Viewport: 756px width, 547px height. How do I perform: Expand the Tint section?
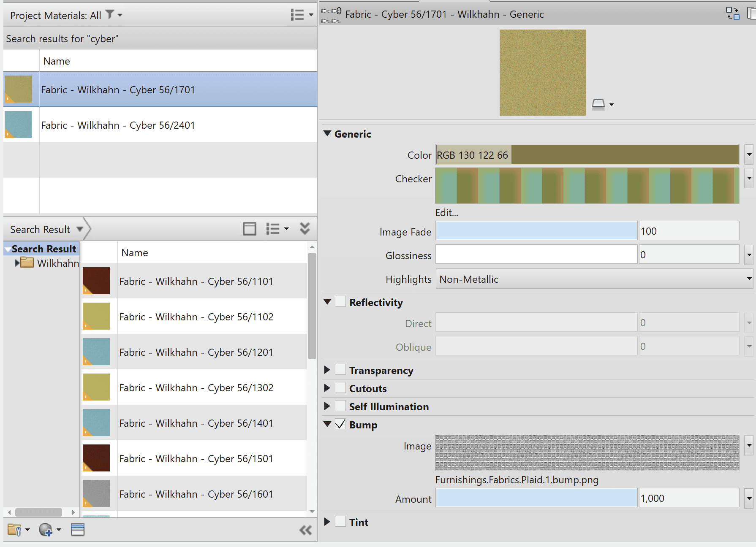pyautogui.click(x=327, y=522)
